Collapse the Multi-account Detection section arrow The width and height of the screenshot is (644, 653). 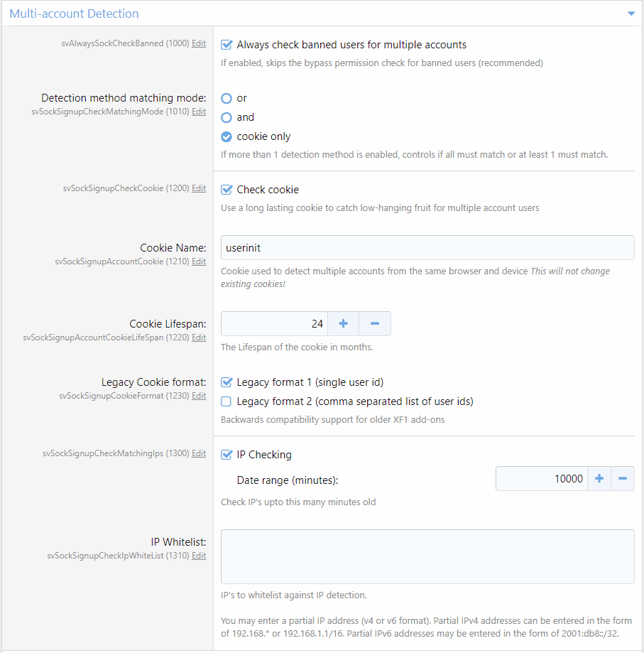[631, 14]
